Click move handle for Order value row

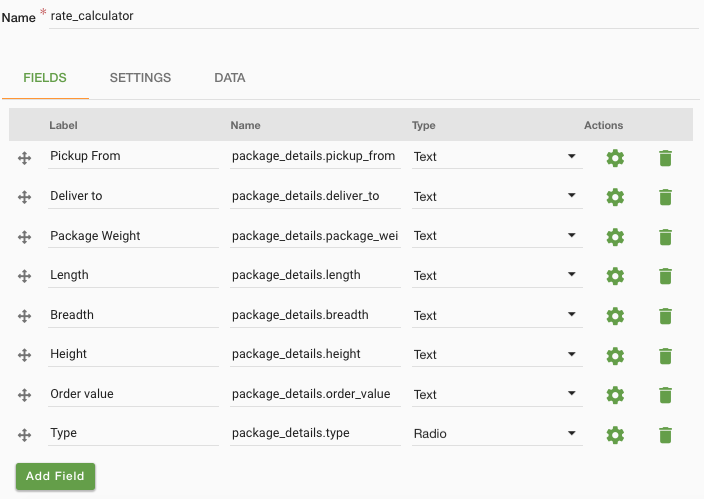point(24,395)
